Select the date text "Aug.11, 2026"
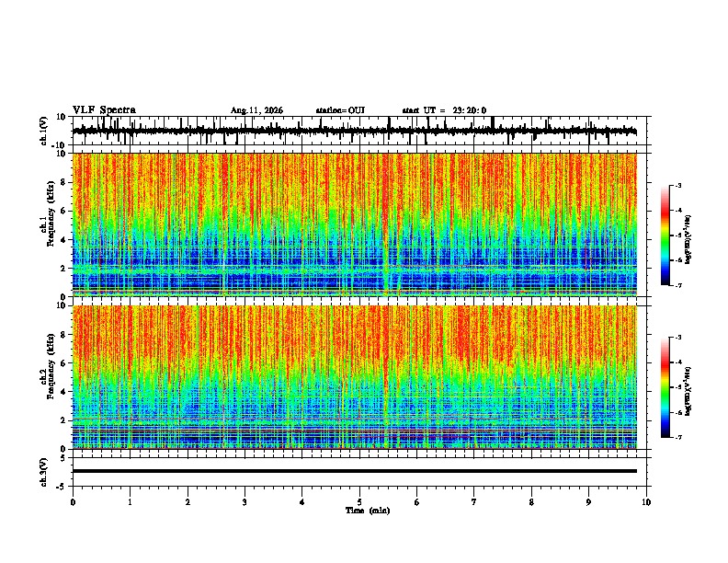Image resolution: width=728 pixels, height=563 pixels. tap(256, 110)
